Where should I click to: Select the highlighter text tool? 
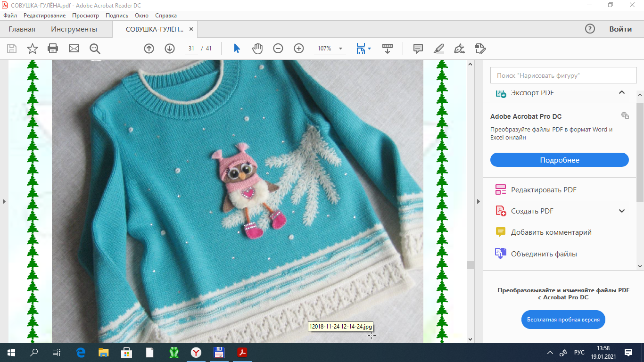point(438,49)
